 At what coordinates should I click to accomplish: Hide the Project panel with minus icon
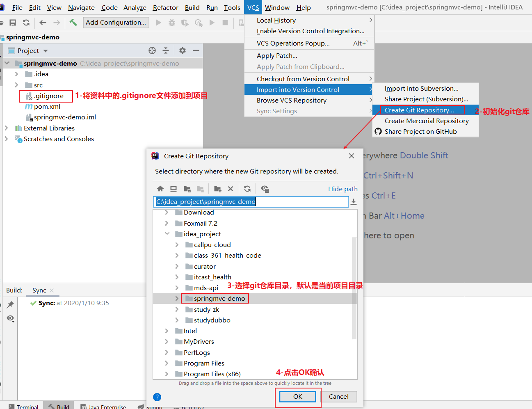196,50
